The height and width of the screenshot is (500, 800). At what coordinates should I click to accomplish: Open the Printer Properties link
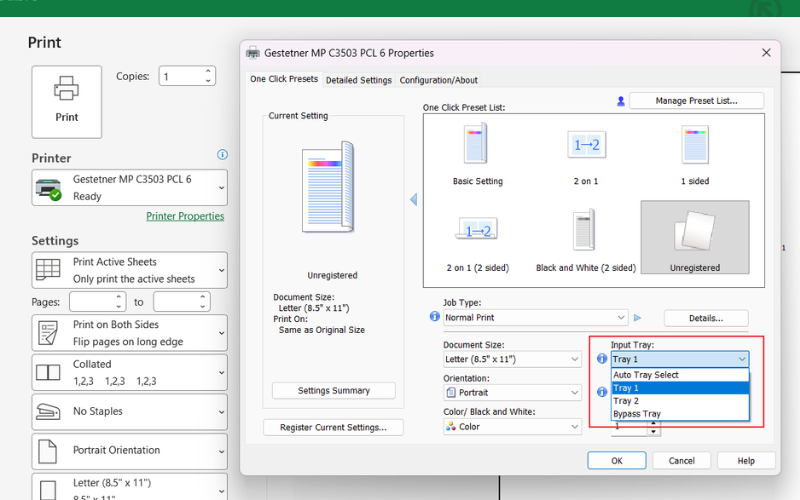pos(185,216)
